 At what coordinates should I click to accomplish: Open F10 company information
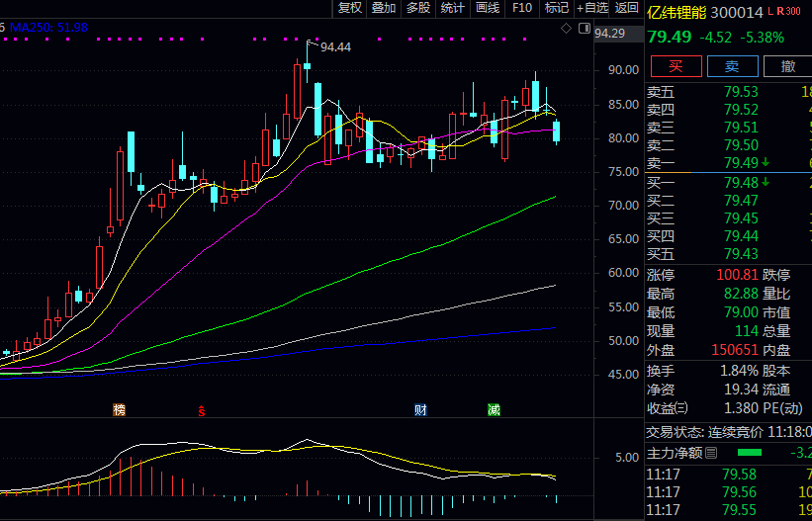click(x=522, y=8)
